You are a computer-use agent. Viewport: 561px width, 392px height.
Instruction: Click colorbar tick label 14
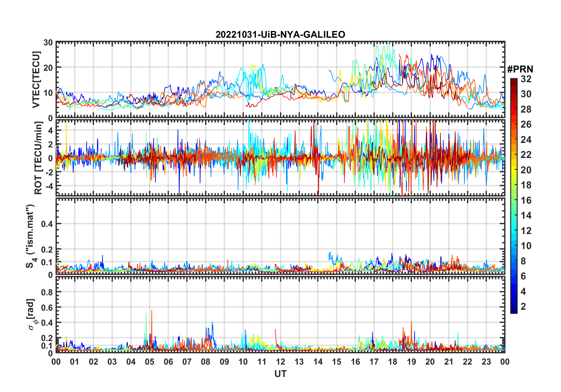pyautogui.click(x=526, y=215)
